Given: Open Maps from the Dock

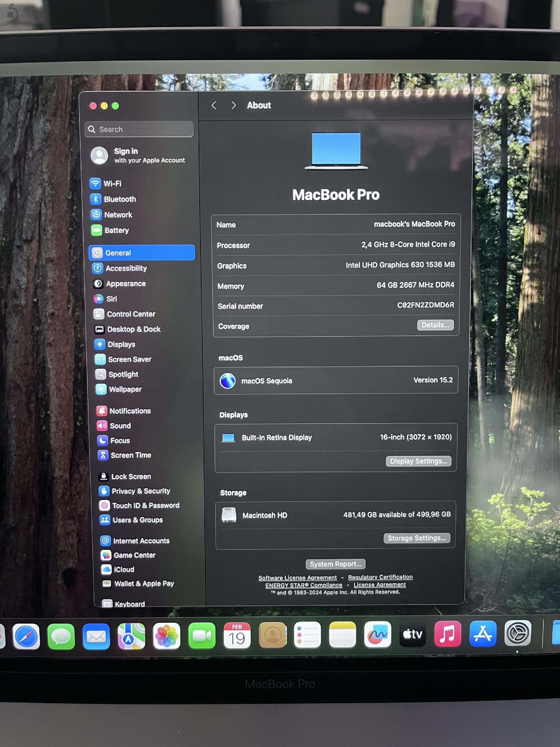Looking at the screenshot, I should point(131,636).
